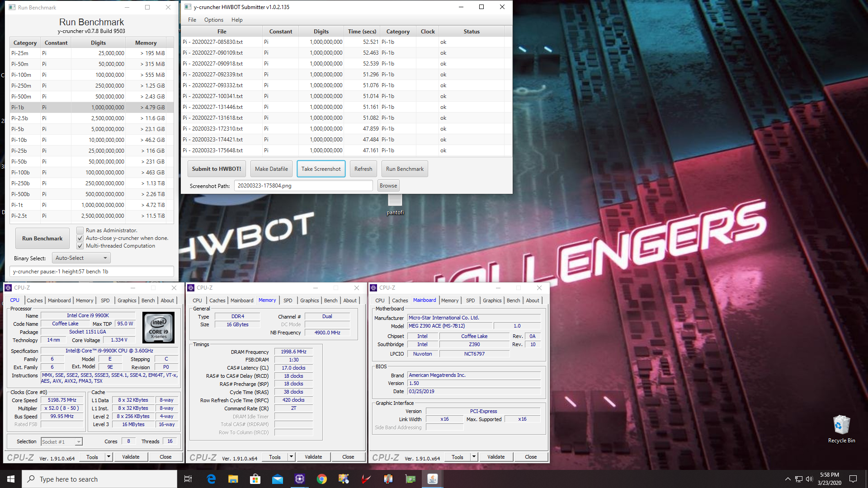The width and height of the screenshot is (868, 488).
Task: Sort benchmark list by Digits column header
Action: [x=98, y=43]
